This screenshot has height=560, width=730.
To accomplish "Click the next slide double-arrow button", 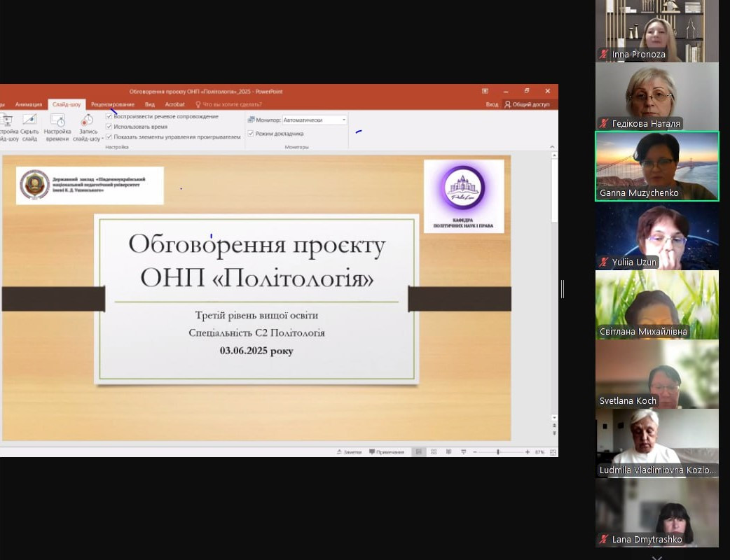I will pyautogui.click(x=554, y=433).
